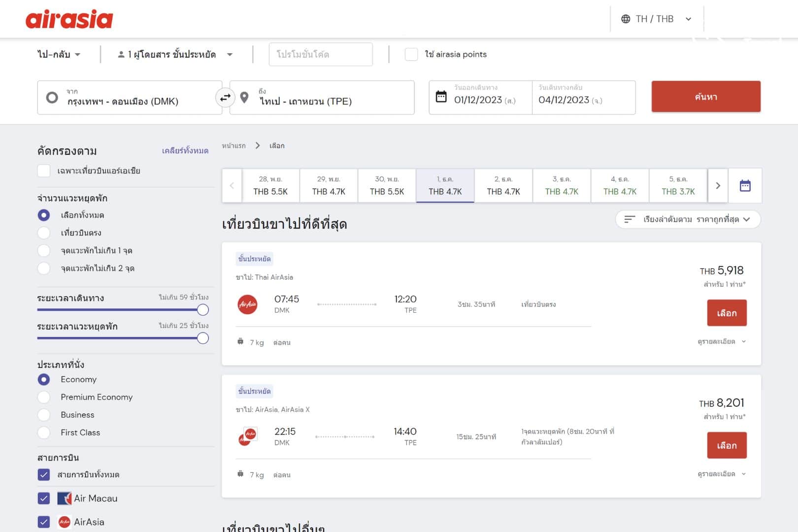The image size is (798, 532).
Task: Select the 28 Nov THB 5.5K date tab
Action: click(x=270, y=186)
